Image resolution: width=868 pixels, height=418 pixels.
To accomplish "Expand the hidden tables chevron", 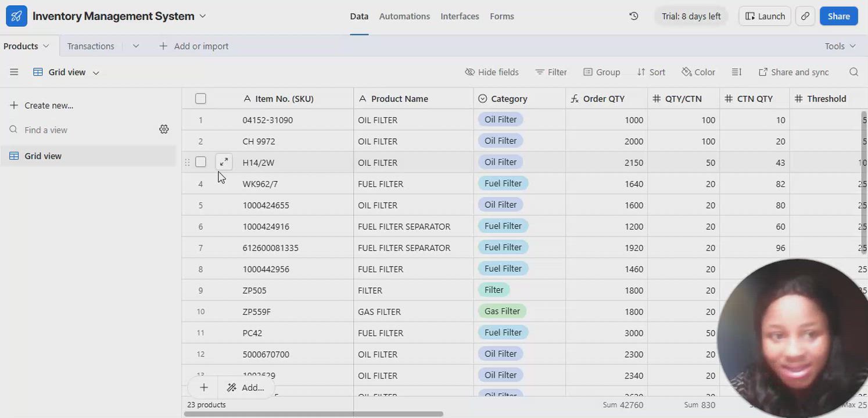I will 136,46.
